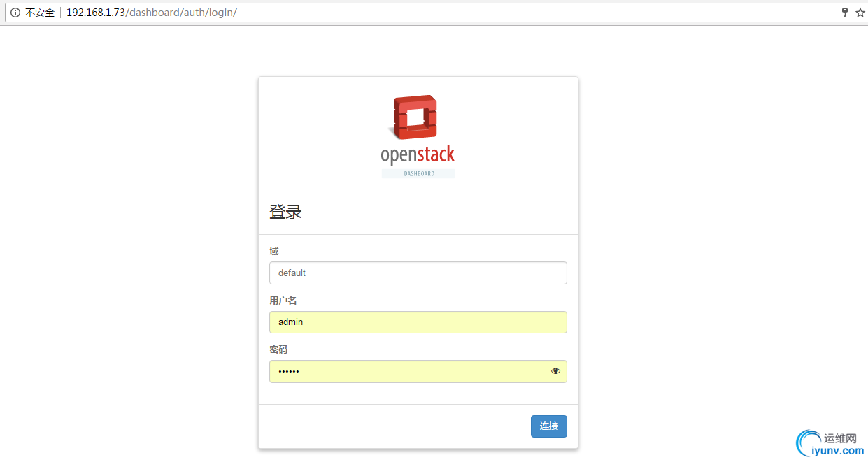868x462 pixels.
Task: Click the 域 field label
Action: [274, 251]
